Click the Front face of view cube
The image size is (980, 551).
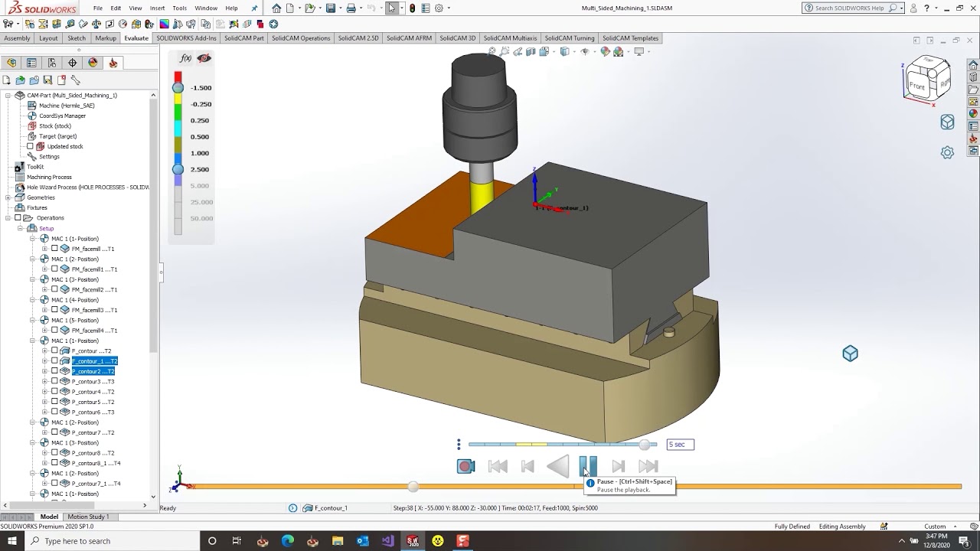917,86
